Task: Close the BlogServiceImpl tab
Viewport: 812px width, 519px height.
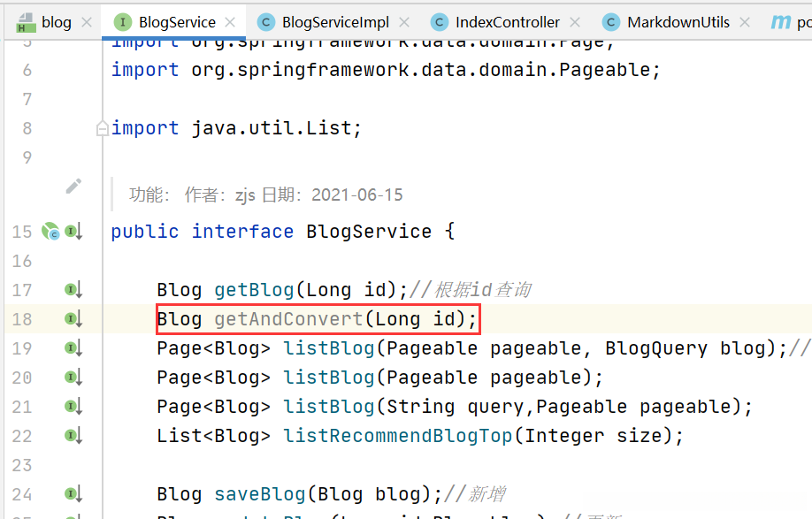Action: 404,22
